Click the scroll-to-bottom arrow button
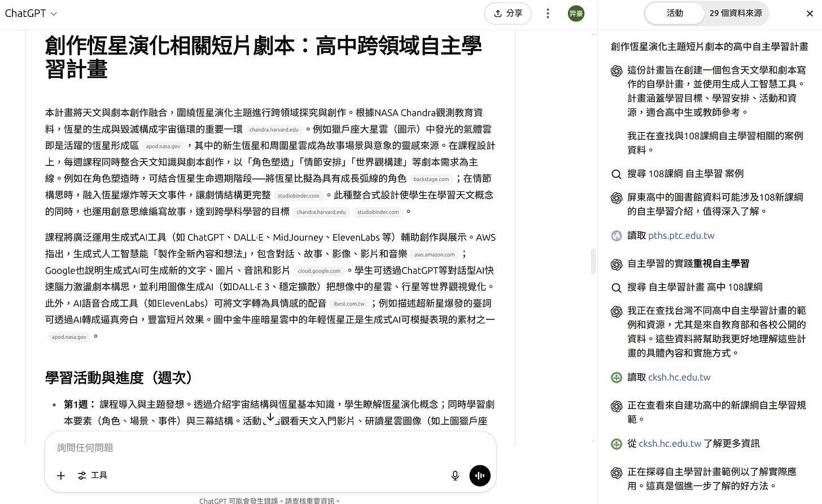 pyautogui.click(x=270, y=417)
